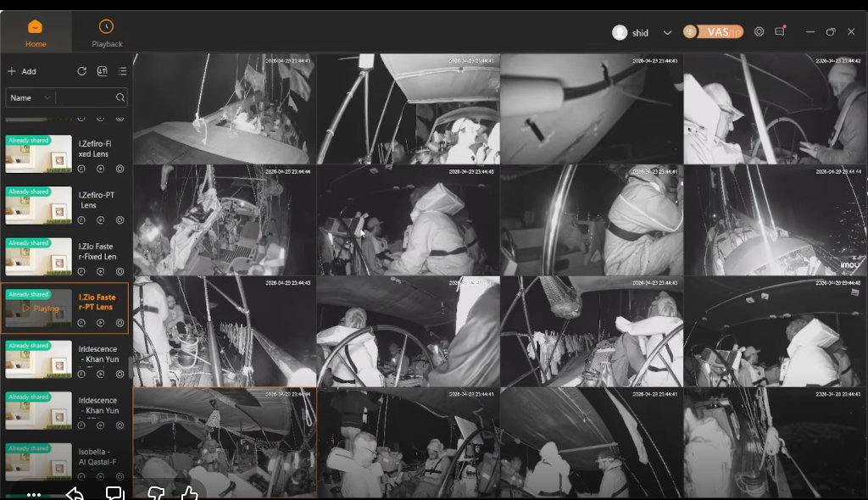This screenshot has width=868, height=500.
Task: Focus the device search input field
Action: click(86, 98)
